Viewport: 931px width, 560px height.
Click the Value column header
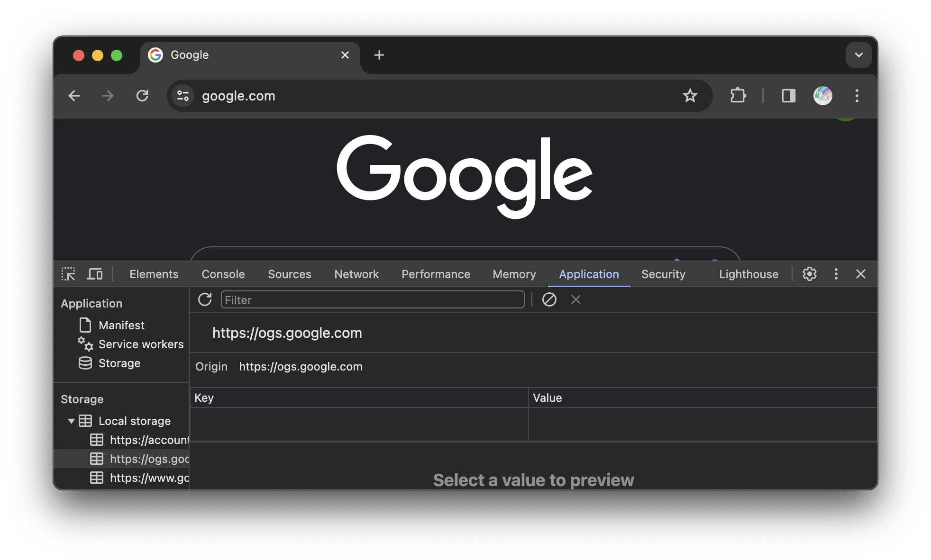[703, 397]
